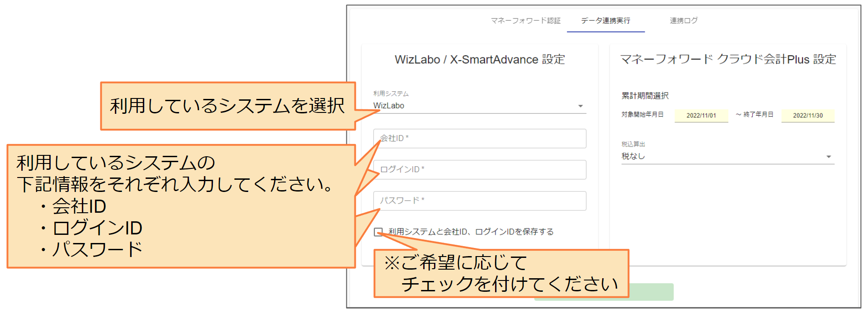Viewport: 868px width, 313px height.
Task: Click the 累計期間選択 label
Action: click(x=645, y=96)
